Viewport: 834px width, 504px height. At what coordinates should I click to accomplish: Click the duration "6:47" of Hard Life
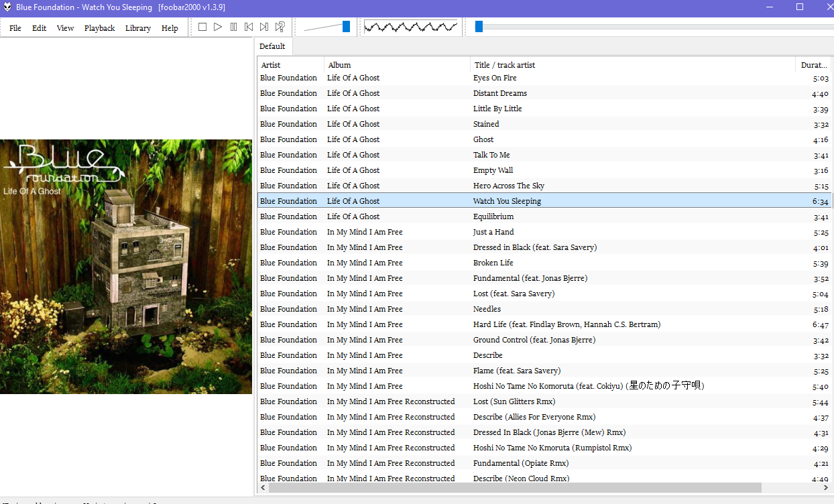pos(820,324)
